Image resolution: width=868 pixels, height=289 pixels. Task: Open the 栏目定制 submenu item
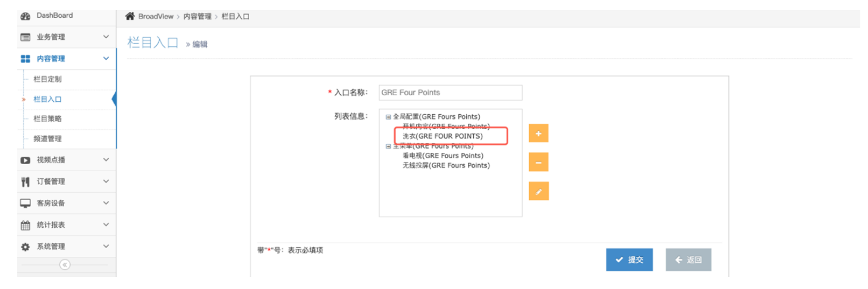pyautogui.click(x=48, y=79)
